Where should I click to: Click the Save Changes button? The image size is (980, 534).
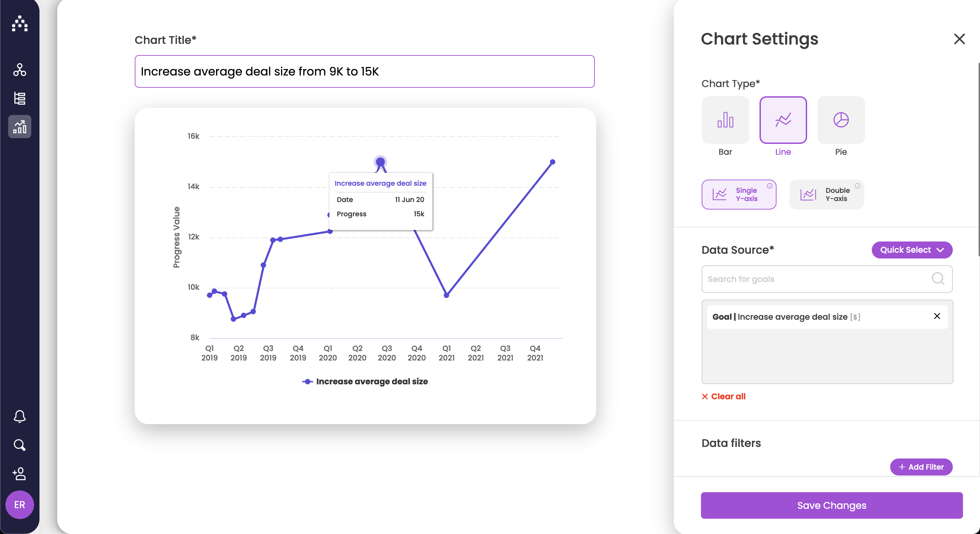[831, 505]
